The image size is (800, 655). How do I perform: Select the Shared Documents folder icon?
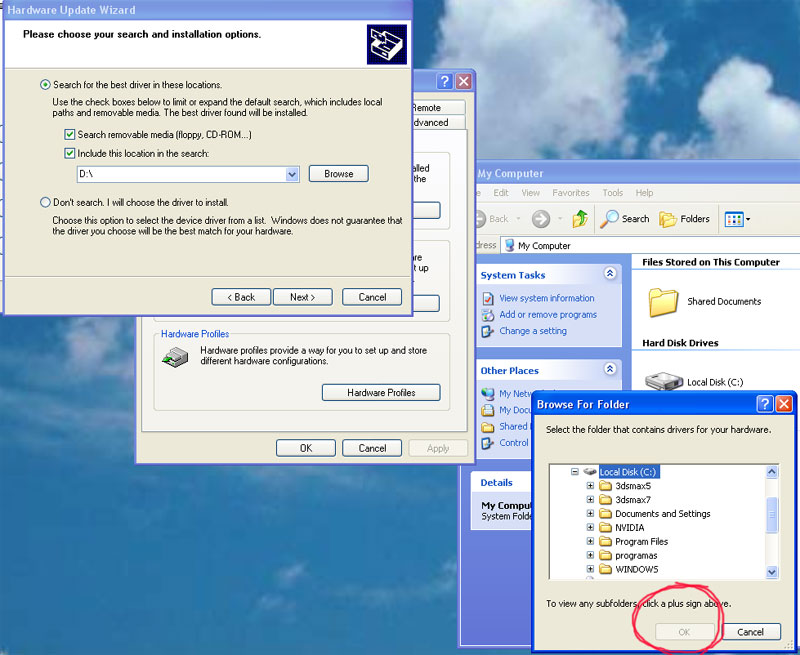663,303
